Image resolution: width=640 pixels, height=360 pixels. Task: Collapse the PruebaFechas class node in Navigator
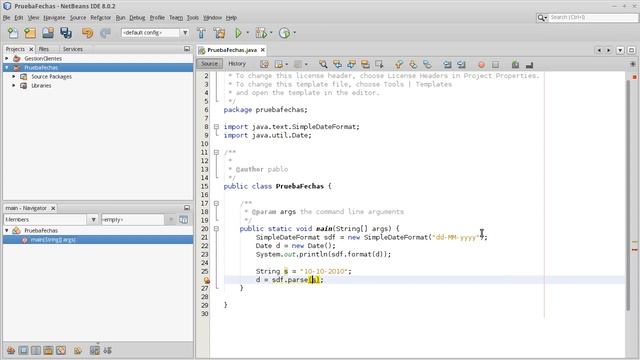[7, 231]
